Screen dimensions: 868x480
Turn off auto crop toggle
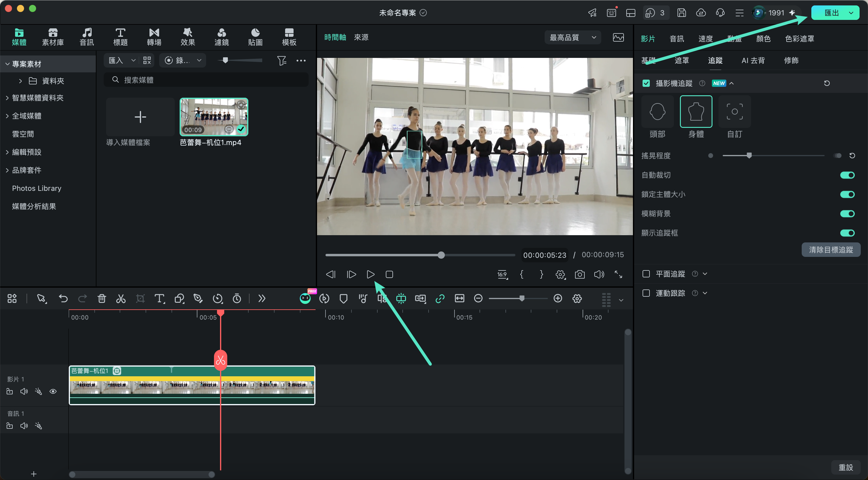click(x=847, y=175)
